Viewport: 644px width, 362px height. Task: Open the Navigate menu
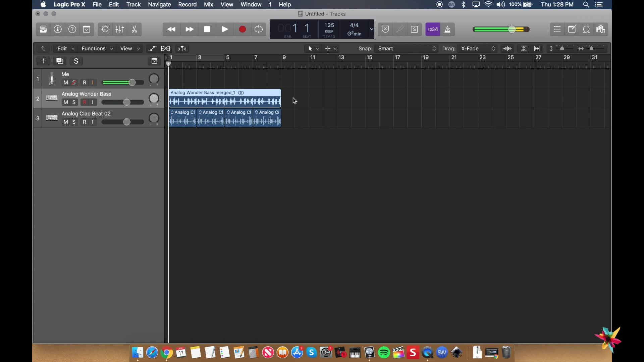tap(159, 4)
